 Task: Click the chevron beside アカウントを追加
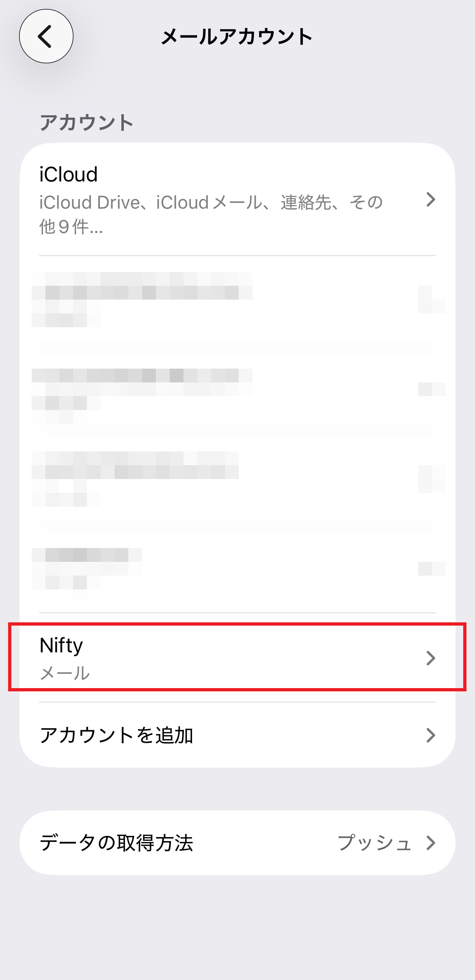click(x=431, y=735)
